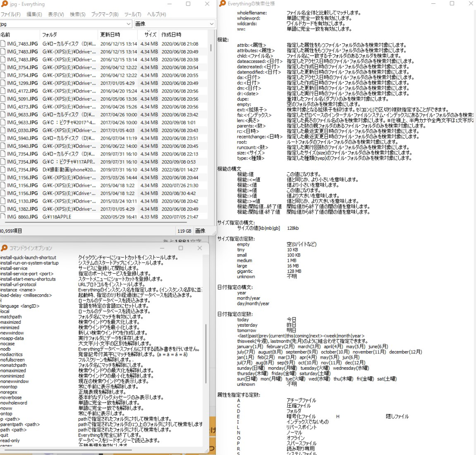Click the recentchange:<日時> entry
Screen dimensions: 476x455
pyautogui.click(x=260, y=136)
